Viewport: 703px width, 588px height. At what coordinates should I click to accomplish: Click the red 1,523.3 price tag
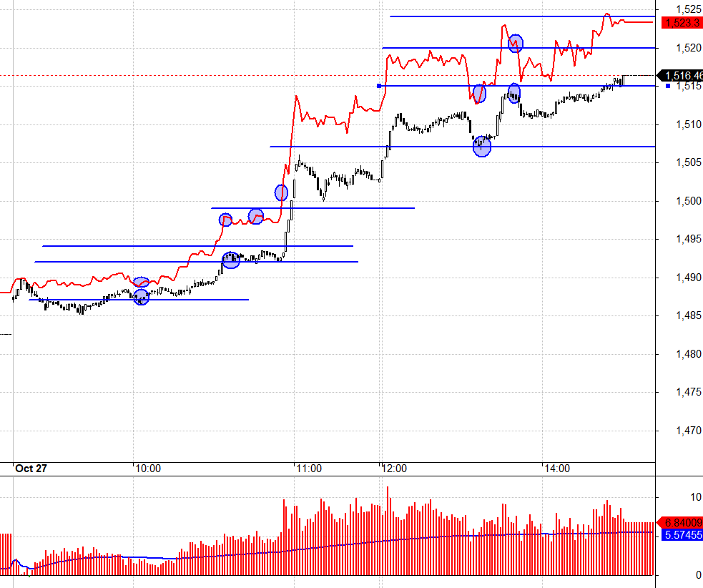680,23
